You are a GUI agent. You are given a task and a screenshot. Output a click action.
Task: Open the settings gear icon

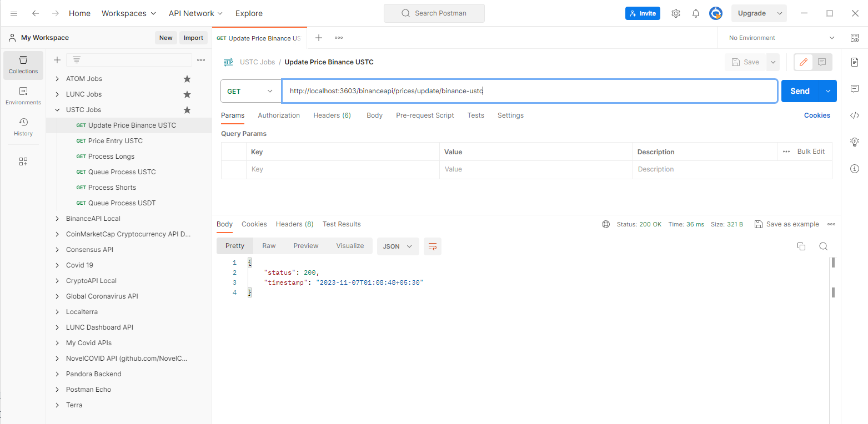click(x=676, y=13)
